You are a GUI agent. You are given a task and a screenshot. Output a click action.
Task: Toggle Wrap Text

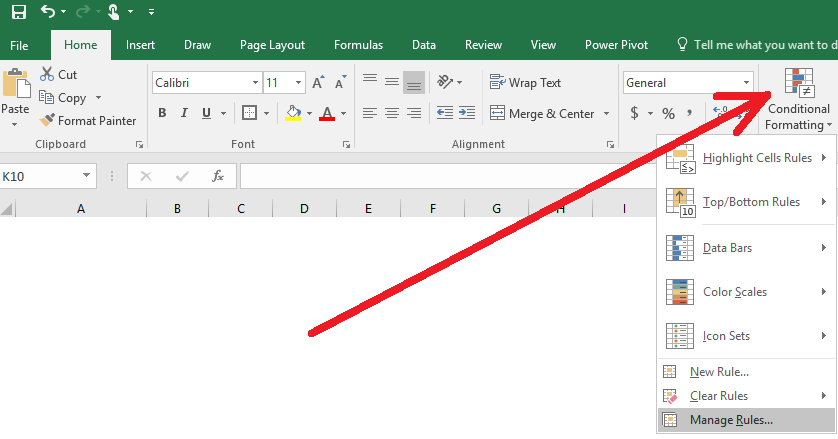pyautogui.click(x=525, y=82)
